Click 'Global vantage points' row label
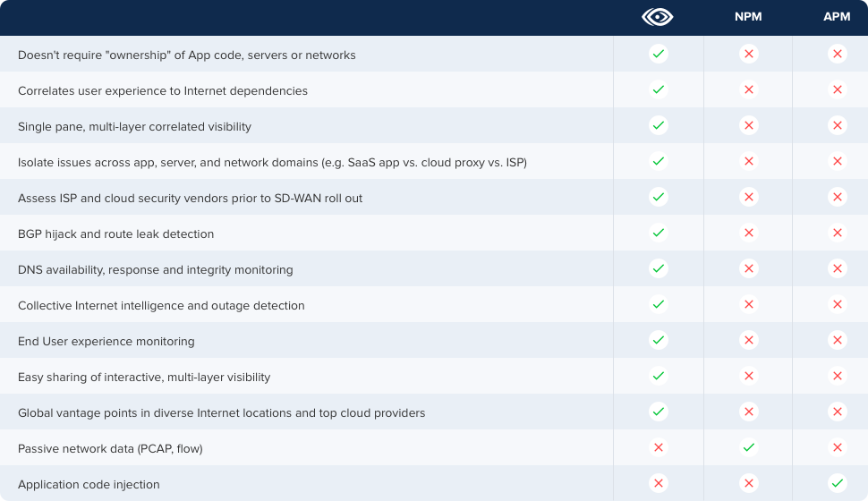This screenshot has height=501, width=868. tap(221, 412)
